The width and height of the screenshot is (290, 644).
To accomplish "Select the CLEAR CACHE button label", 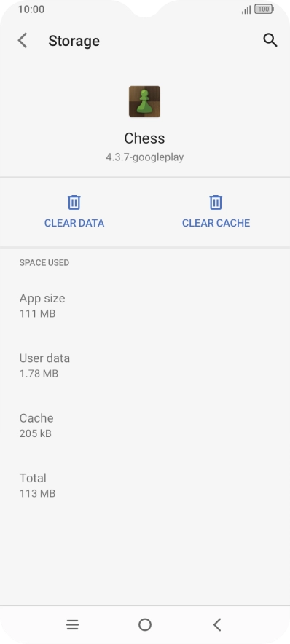I will click(x=216, y=223).
